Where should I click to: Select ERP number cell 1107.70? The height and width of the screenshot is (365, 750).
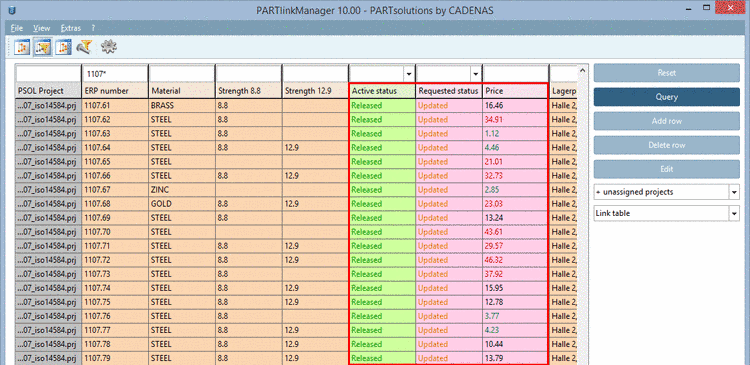point(115,232)
